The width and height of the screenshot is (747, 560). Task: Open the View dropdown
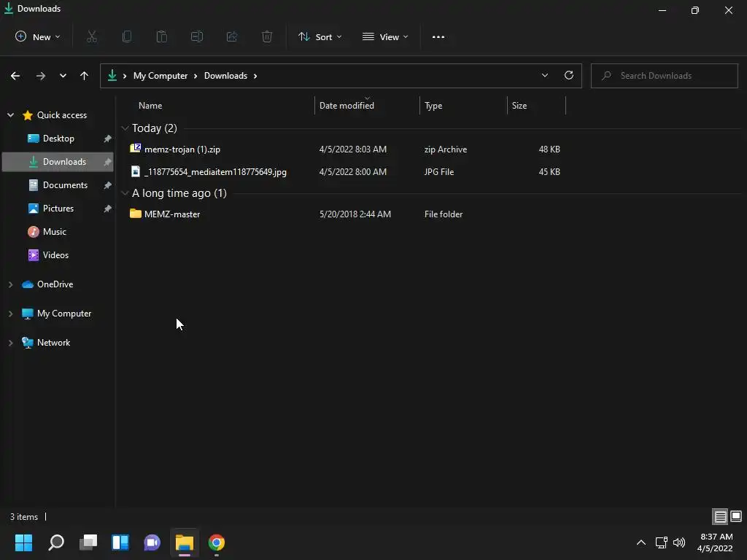[385, 36]
